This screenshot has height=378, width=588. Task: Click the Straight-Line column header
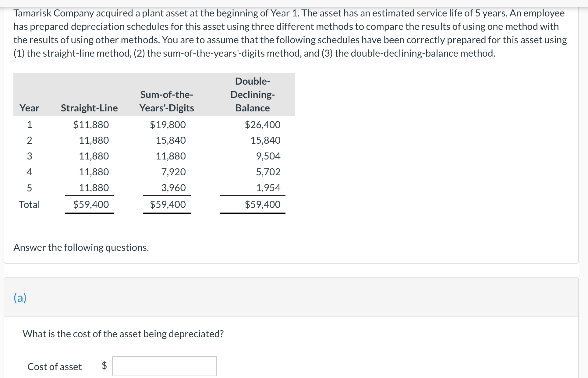[x=89, y=108]
